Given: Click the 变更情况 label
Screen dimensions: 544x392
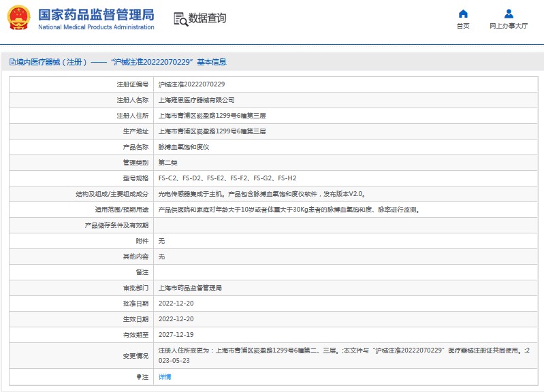Looking at the screenshot, I should coord(135,355).
